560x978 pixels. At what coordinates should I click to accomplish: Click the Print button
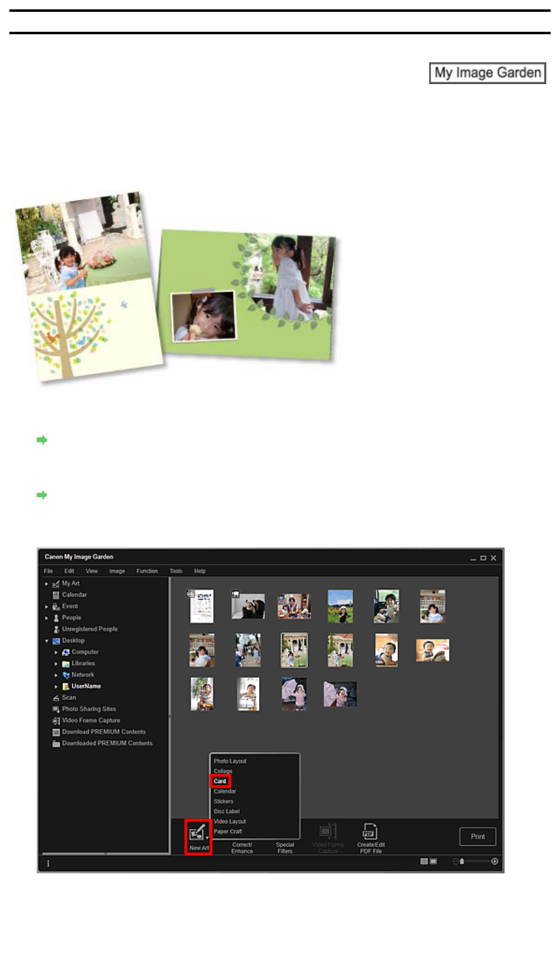[478, 837]
